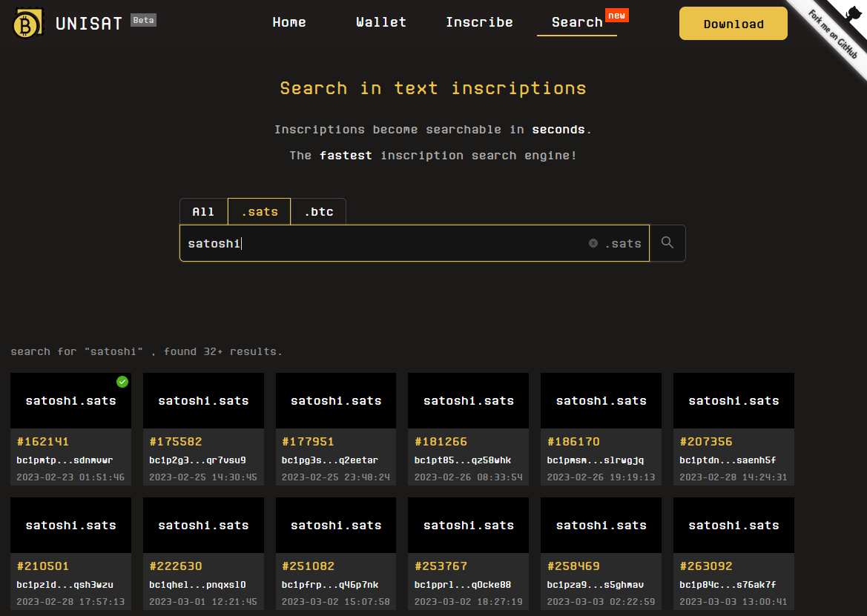Click the UNISAT brand name text

(x=89, y=23)
